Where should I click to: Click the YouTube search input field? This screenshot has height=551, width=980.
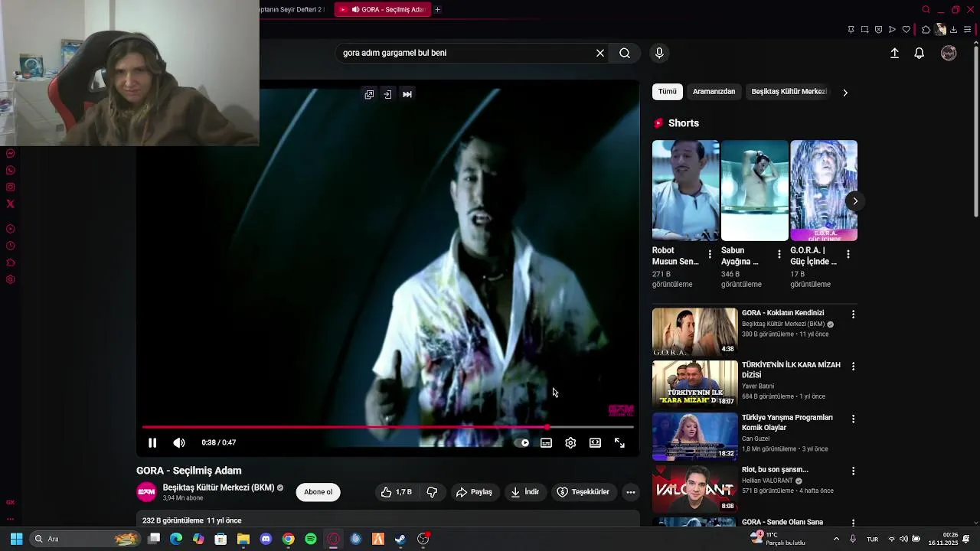(x=465, y=53)
